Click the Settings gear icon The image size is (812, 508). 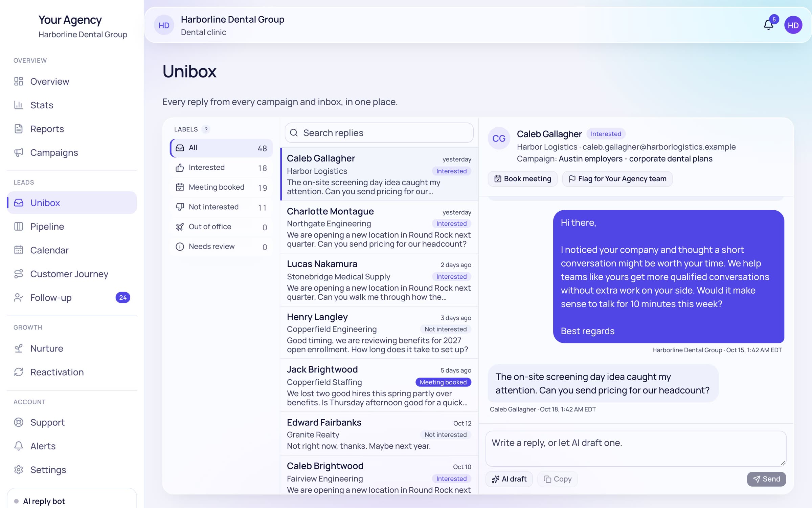tap(19, 470)
